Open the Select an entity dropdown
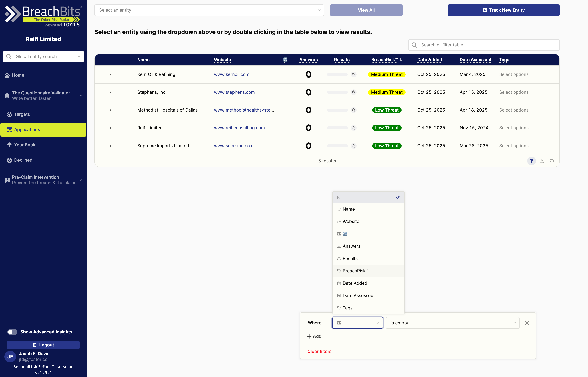The height and width of the screenshot is (377, 588). click(209, 10)
